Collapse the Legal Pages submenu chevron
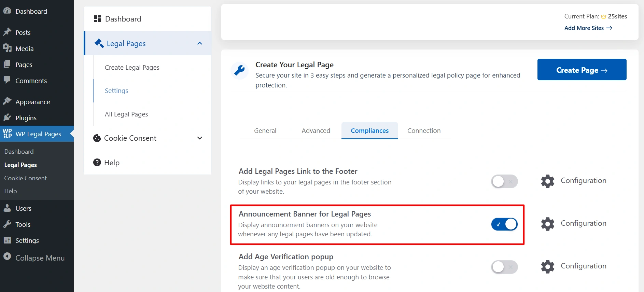Screen dimensions: 644x292 pos(200,43)
